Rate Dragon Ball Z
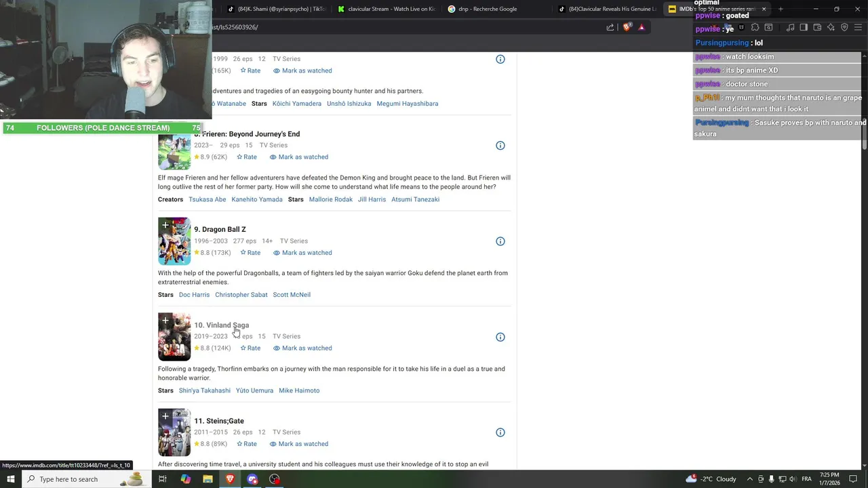Image resolution: width=868 pixels, height=488 pixels. click(250, 253)
